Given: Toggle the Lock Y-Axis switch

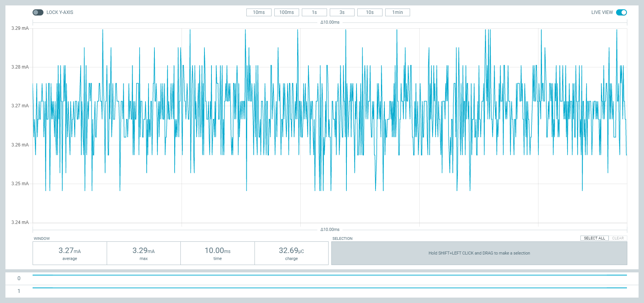Looking at the screenshot, I should point(38,12).
